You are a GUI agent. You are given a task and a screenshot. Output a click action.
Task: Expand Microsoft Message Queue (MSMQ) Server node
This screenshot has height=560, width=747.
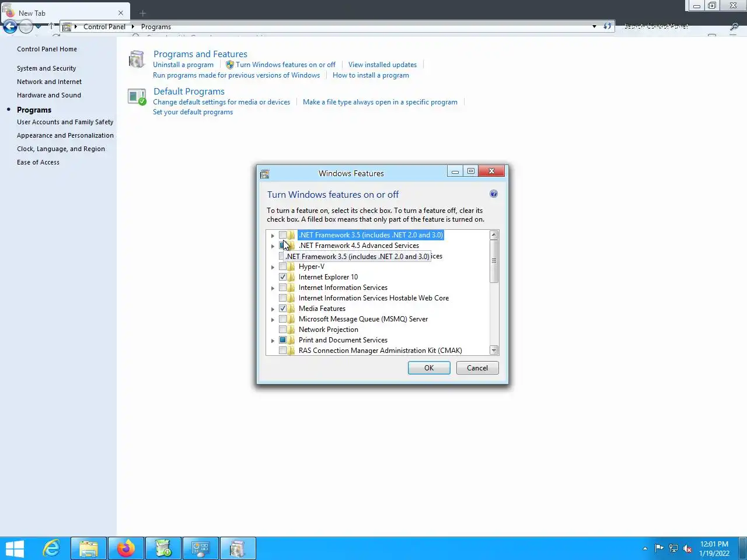click(x=273, y=320)
